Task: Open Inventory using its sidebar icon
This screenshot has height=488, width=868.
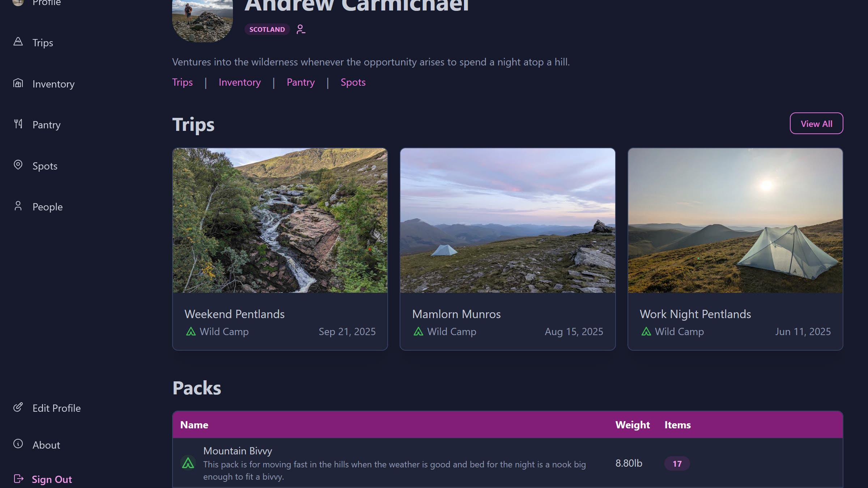Action: coord(18,83)
